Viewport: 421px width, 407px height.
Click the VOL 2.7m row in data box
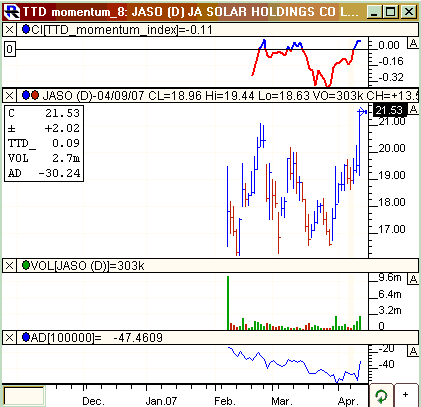click(44, 158)
